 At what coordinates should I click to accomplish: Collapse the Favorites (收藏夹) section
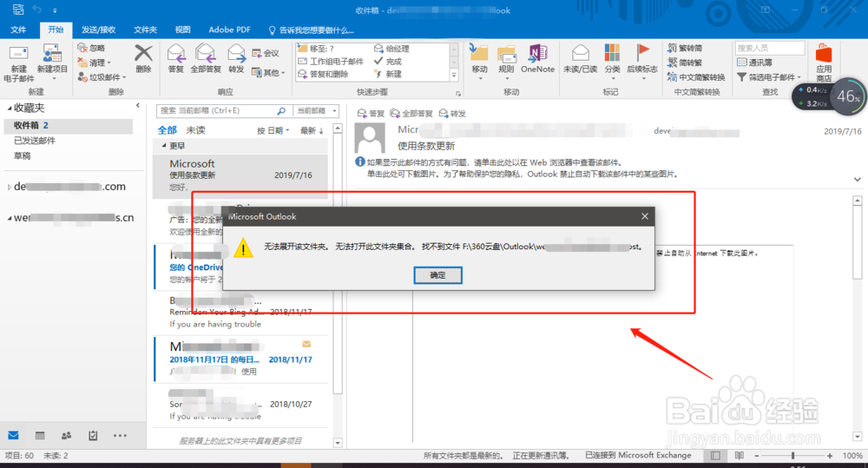coord(10,108)
